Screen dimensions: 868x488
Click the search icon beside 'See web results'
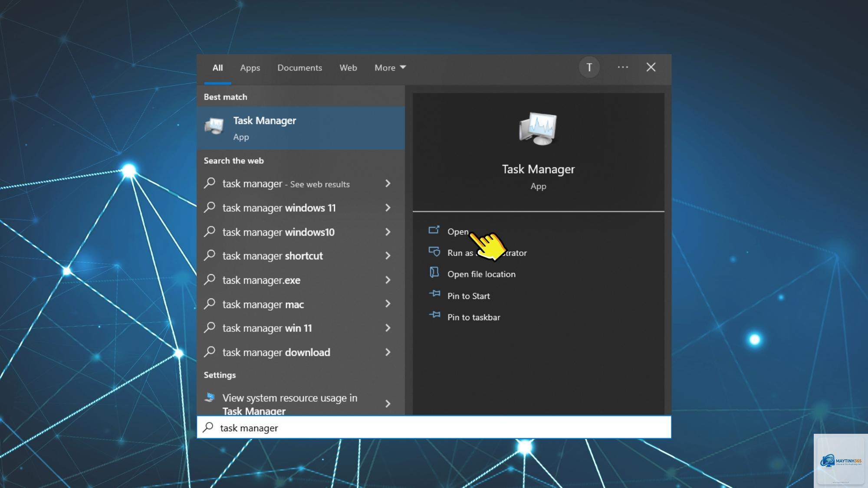point(210,183)
